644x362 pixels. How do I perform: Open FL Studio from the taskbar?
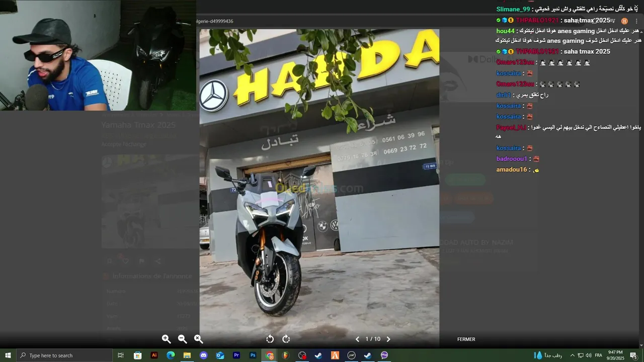click(x=286, y=355)
